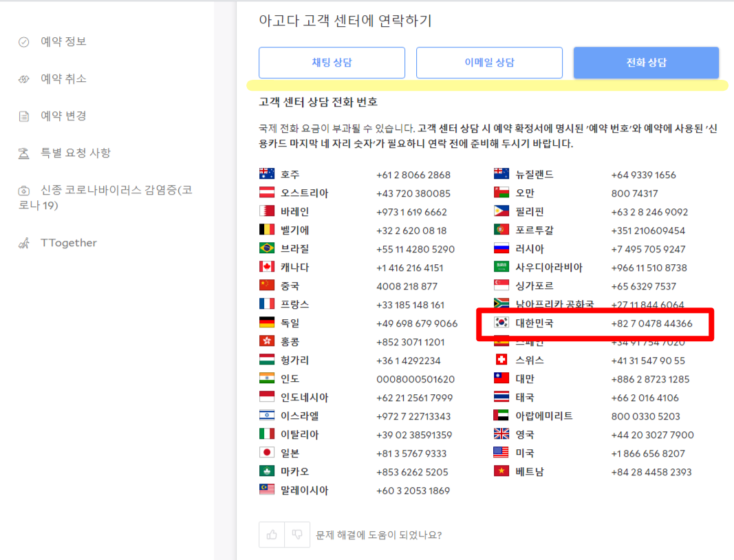The height and width of the screenshot is (560, 734).
Task: Click the China flag next to 중국
Action: point(267,285)
